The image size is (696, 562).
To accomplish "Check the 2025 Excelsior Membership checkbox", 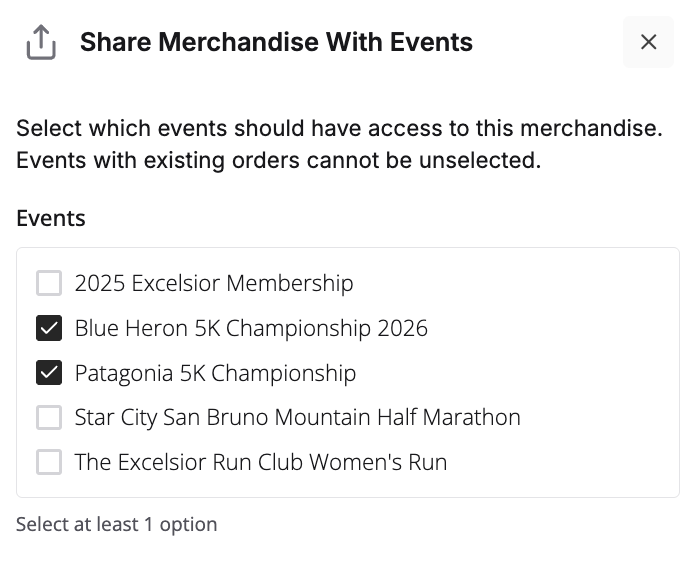I will pos(49,283).
